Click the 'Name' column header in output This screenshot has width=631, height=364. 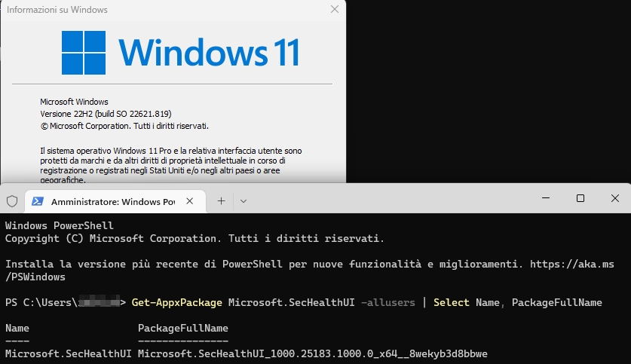(x=17, y=329)
